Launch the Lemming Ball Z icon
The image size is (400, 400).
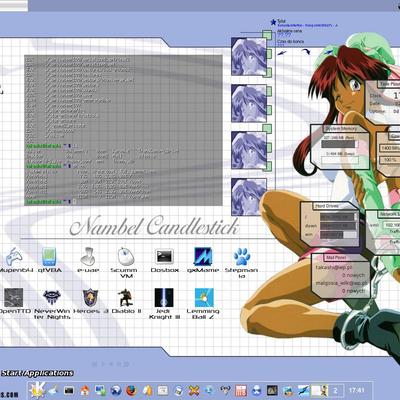(204, 298)
